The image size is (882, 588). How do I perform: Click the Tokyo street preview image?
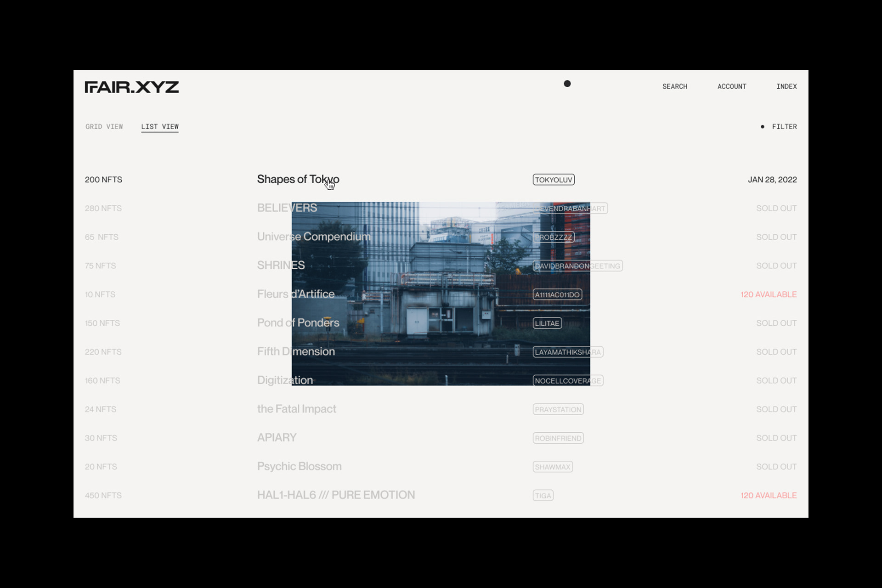[x=441, y=294]
